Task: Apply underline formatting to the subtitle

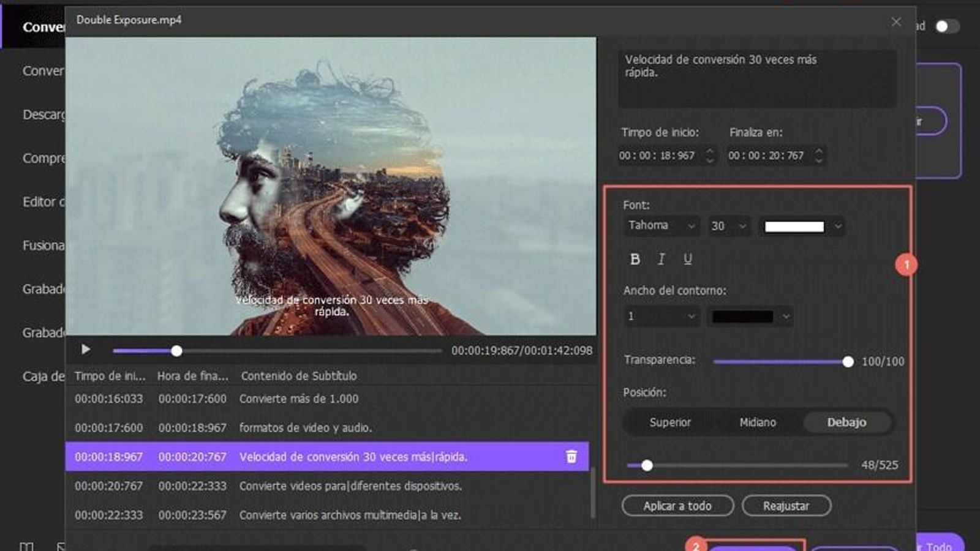Action: [x=688, y=259]
